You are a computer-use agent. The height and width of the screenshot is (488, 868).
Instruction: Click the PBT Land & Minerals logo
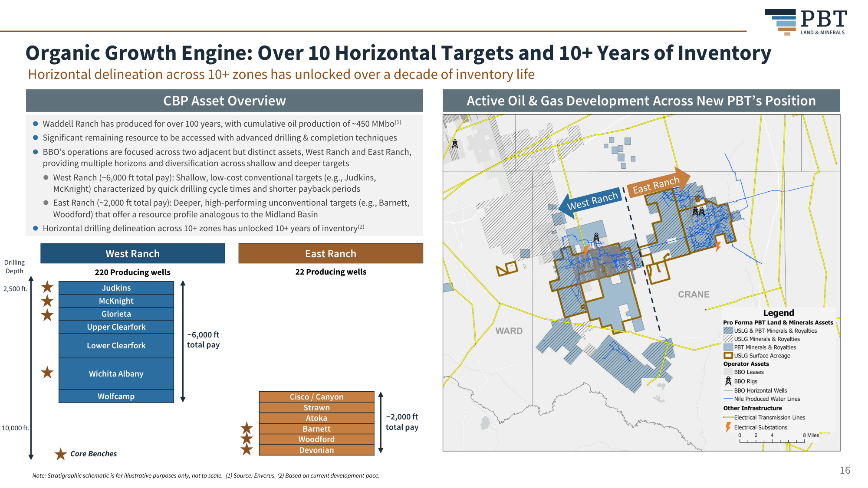[x=806, y=22]
